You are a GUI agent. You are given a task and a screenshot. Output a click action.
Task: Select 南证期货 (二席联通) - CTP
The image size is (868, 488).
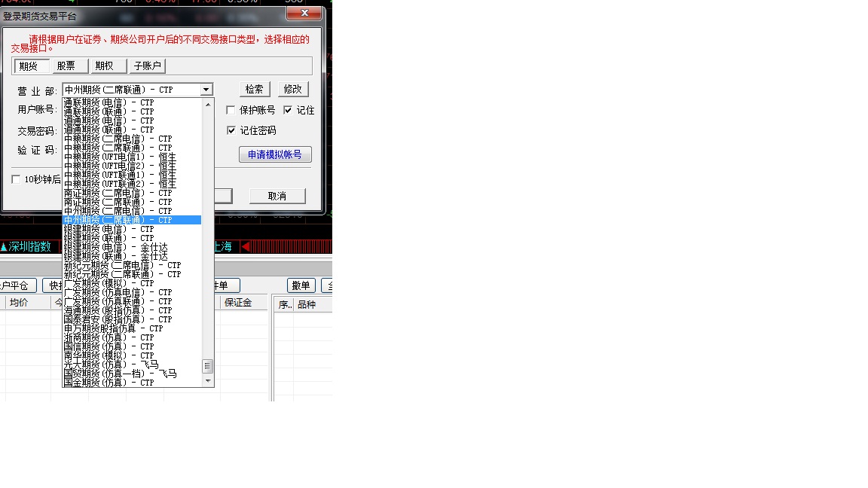[132, 202]
